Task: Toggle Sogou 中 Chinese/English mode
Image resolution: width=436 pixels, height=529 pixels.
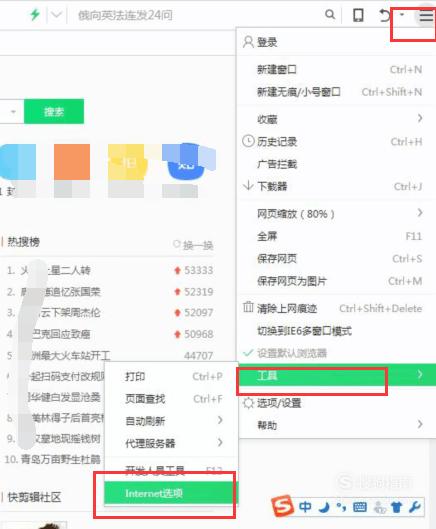Action: click(x=306, y=507)
